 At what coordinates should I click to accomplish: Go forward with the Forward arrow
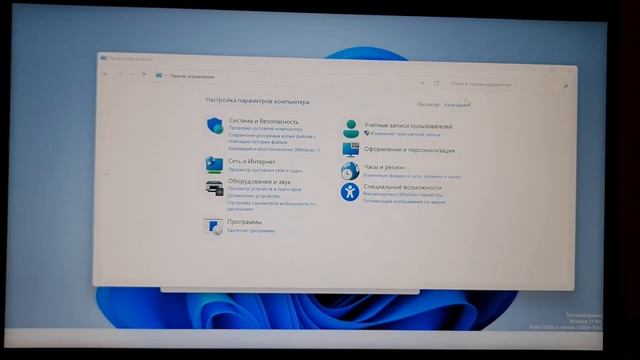point(120,74)
